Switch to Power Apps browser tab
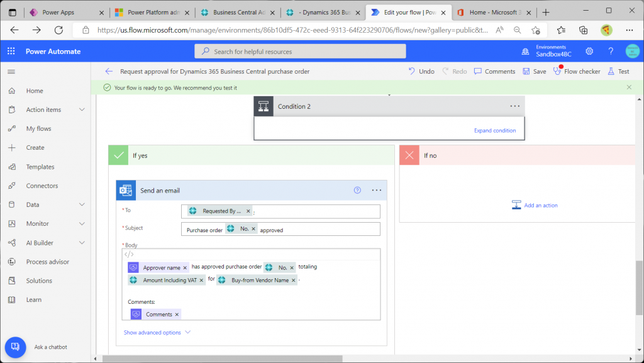The image size is (644, 363). [58, 13]
